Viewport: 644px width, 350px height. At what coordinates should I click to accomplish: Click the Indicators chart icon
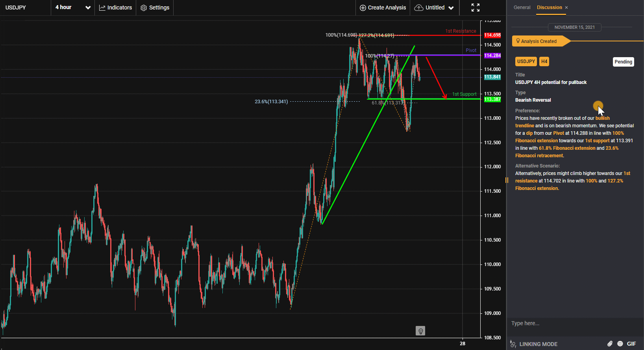click(x=102, y=7)
